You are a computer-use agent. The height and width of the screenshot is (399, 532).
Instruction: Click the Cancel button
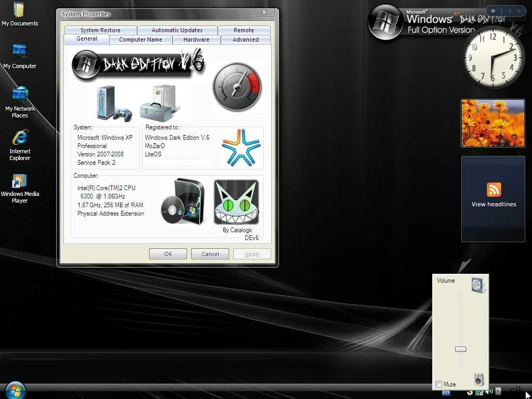tap(210, 254)
